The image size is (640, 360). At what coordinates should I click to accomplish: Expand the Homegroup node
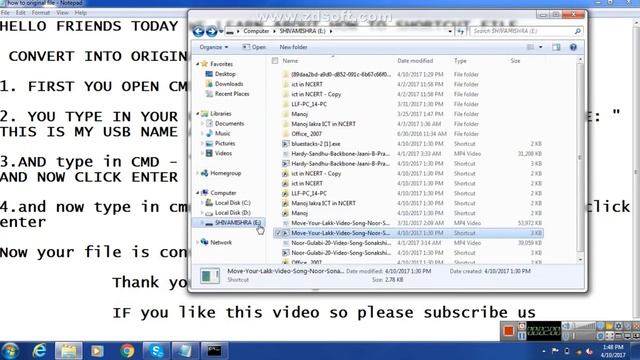tap(198, 173)
